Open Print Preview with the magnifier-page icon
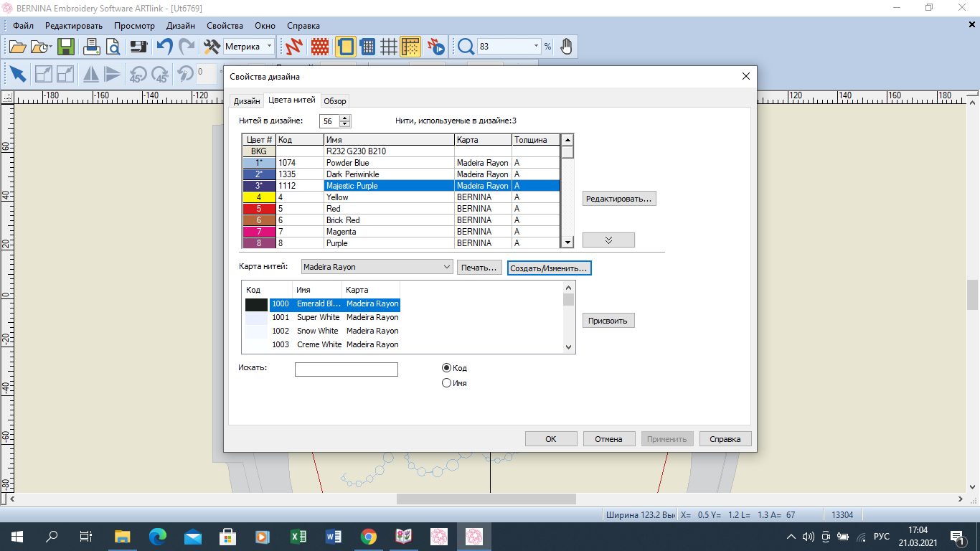The image size is (980, 551). pos(113,47)
